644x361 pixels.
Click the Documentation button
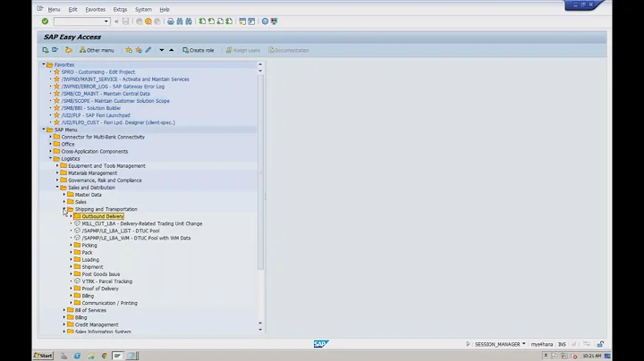point(289,50)
